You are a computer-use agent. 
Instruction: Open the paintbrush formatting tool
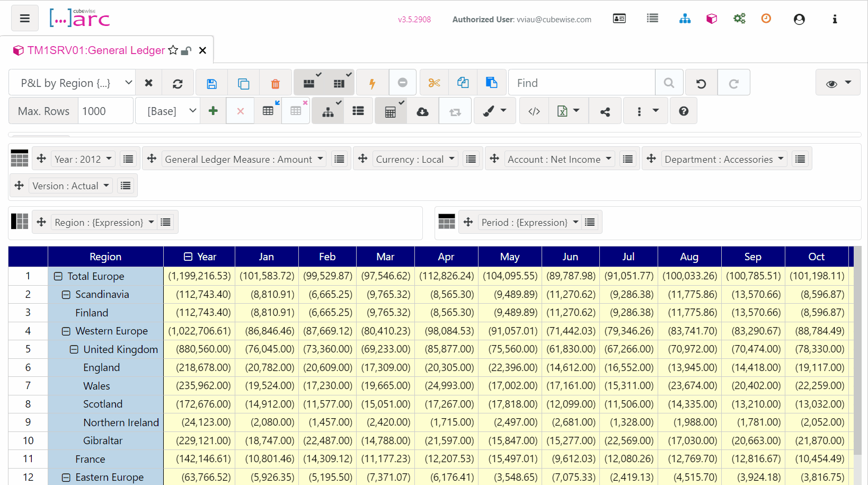click(494, 111)
